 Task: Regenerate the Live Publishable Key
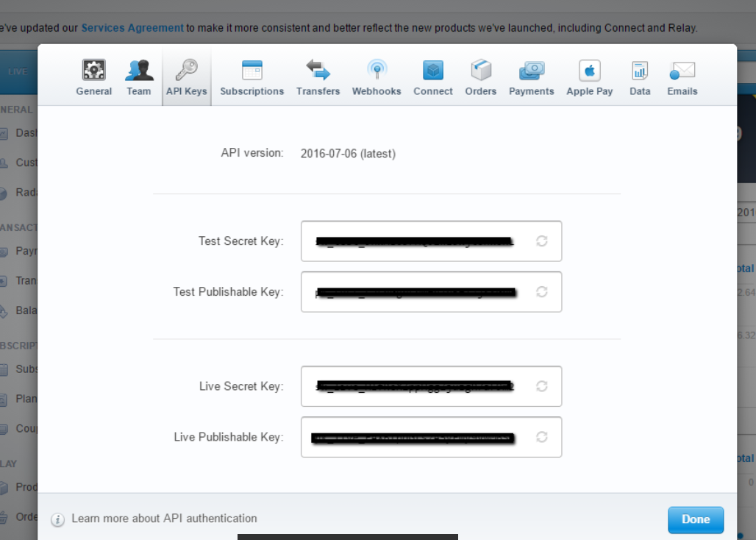pos(542,437)
